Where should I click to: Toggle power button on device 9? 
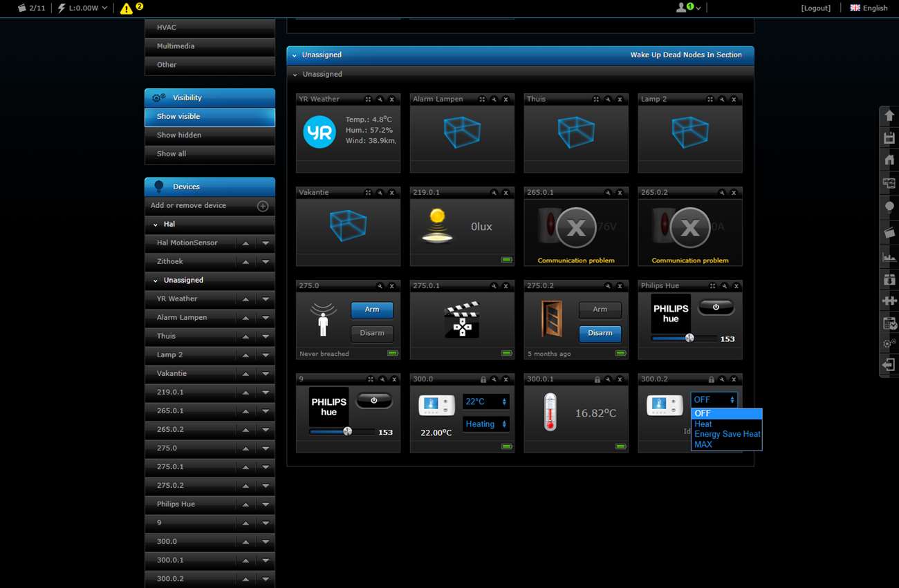click(x=373, y=401)
